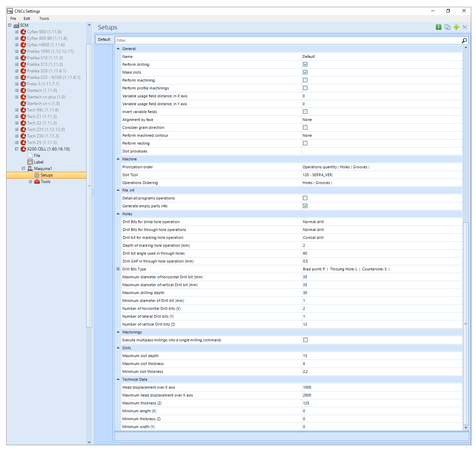Click the red icon for Pratix S
Viewport: 476px width, 450px height.
pyautogui.click(x=23, y=84)
